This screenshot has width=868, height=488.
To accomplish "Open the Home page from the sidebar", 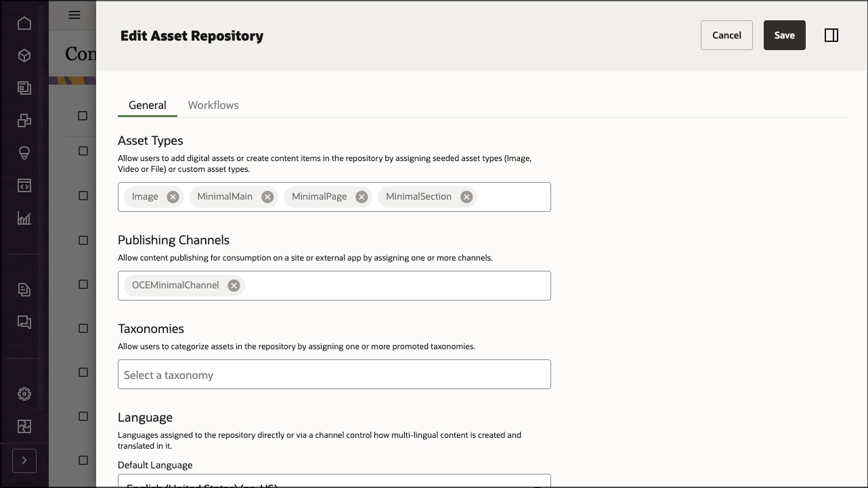I will [24, 23].
